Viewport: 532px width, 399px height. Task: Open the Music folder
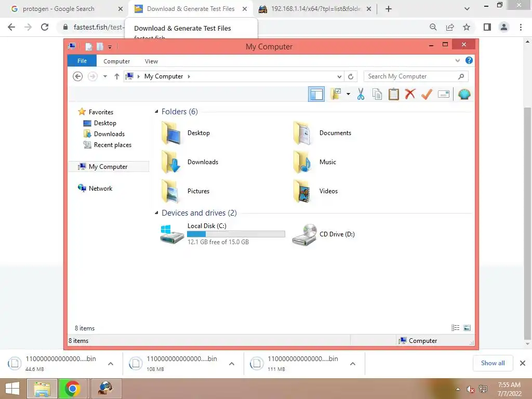point(315,162)
